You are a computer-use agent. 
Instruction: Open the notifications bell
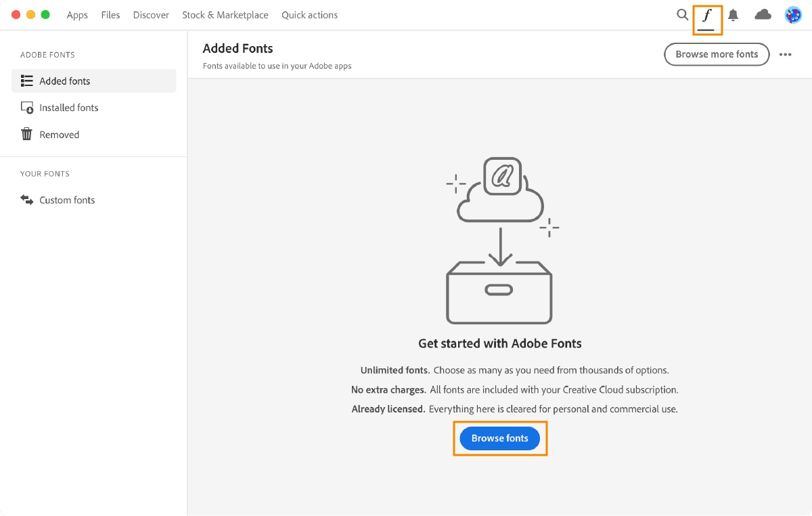pos(733,15)
